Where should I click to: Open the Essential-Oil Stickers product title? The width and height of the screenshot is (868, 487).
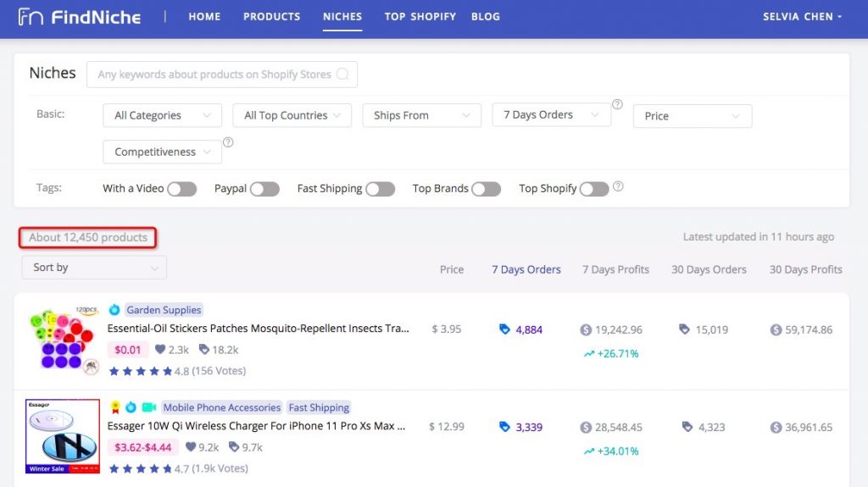coord(258,328)
